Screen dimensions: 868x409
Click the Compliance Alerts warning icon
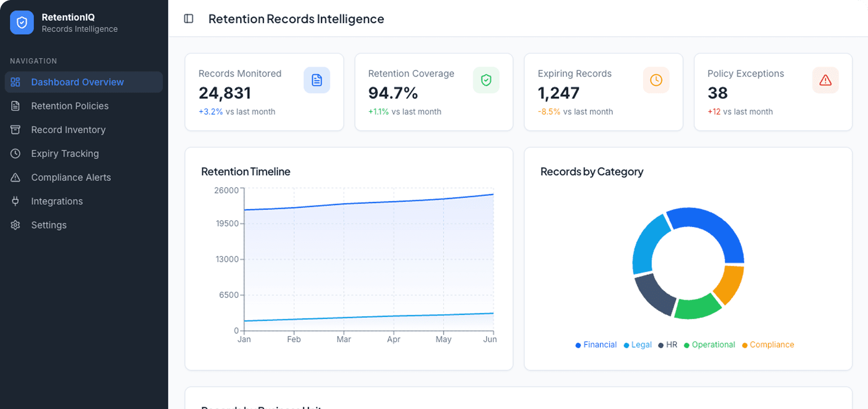[15, 177]
